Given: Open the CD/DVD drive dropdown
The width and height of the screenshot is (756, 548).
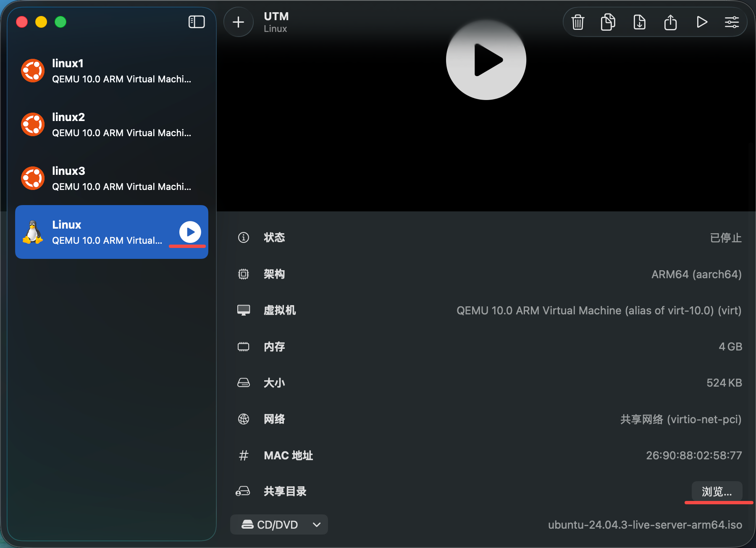Looking at the screenshot, I should coord(279,524).
